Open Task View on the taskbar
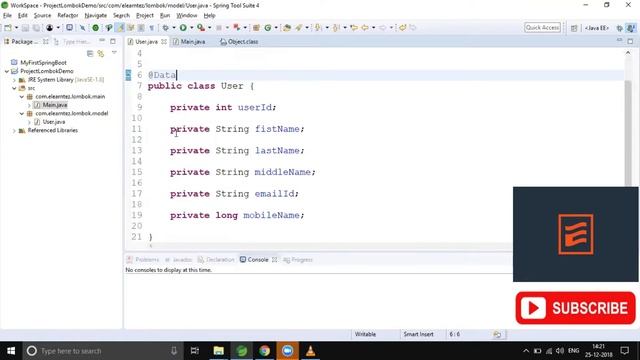The height and width of the screenshot is (360, 640). pyautogui.click(x=195, y=351)
